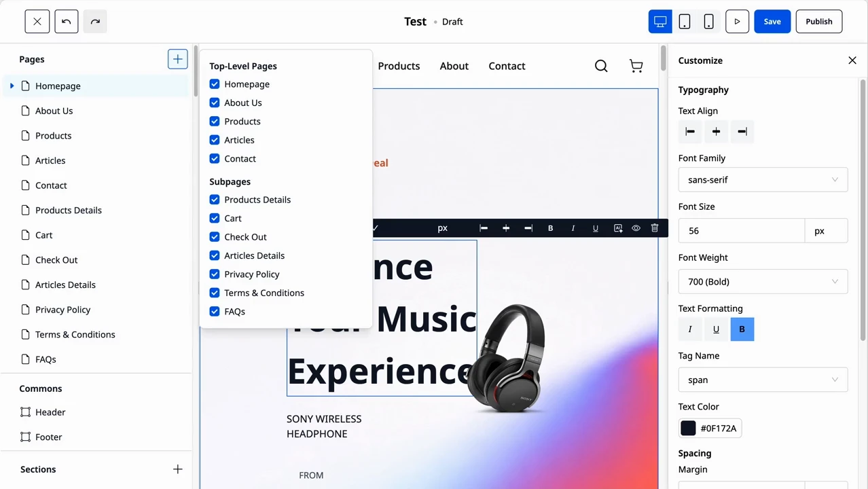
Task: Click the undo arrow in top bar
Action: point(67,22)
